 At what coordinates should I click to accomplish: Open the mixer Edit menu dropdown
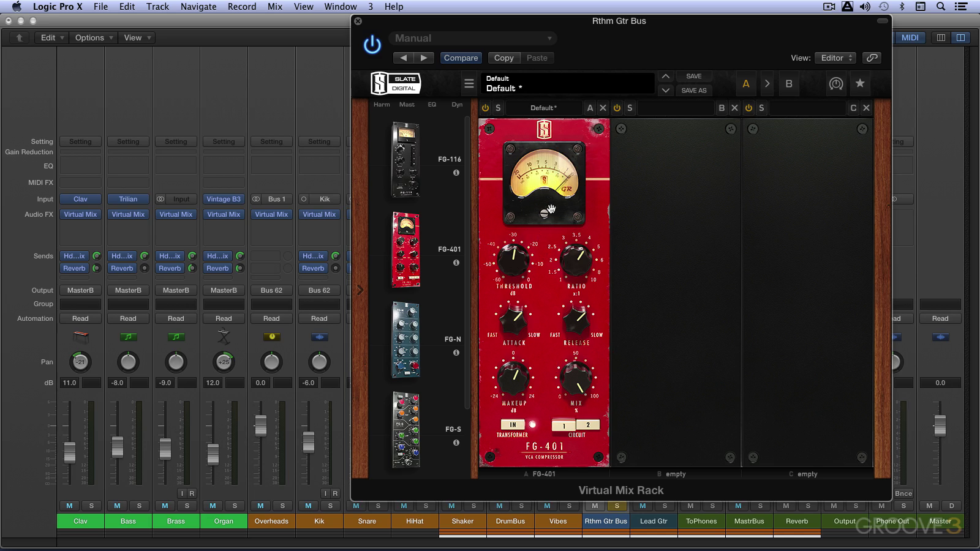pyautogui.click(x=52, y=37)
